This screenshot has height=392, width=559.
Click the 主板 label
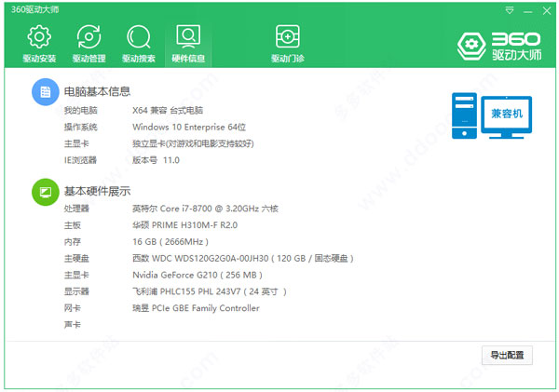(73, 225)
